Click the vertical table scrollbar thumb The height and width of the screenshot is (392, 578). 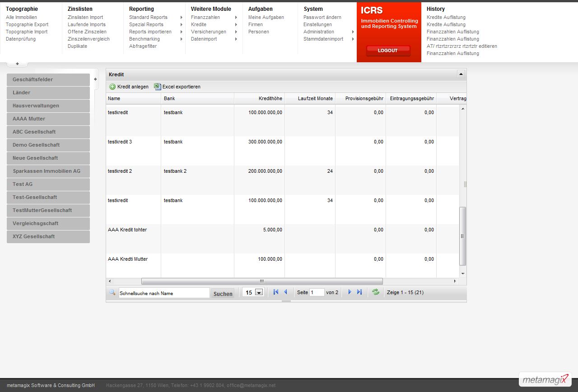click(462, 236)
